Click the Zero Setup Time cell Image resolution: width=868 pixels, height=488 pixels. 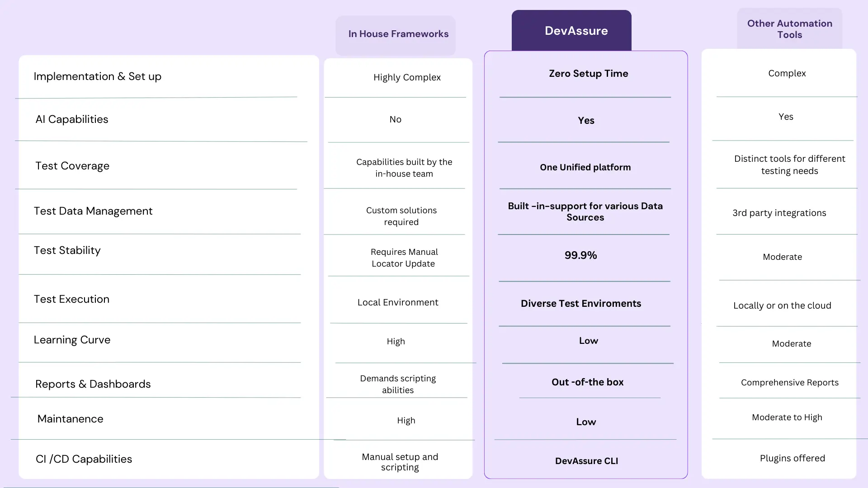pyautogui.click(x=588, y=73)
